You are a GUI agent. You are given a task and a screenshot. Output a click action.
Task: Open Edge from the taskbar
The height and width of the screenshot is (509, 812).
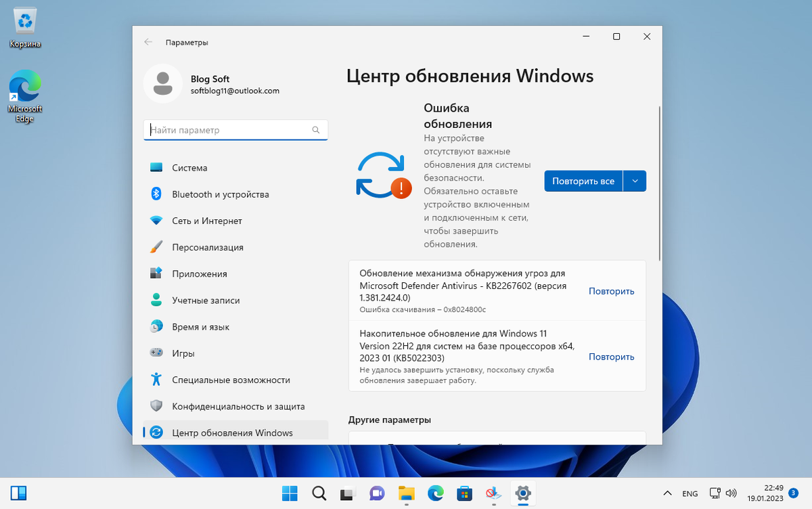point(435,493)
